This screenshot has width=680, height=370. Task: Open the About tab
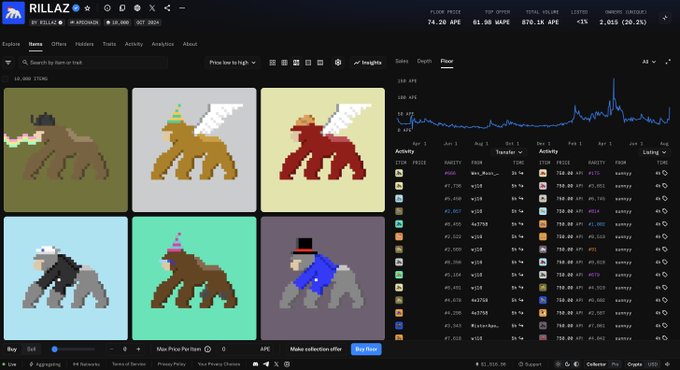[x=190, y=44]
